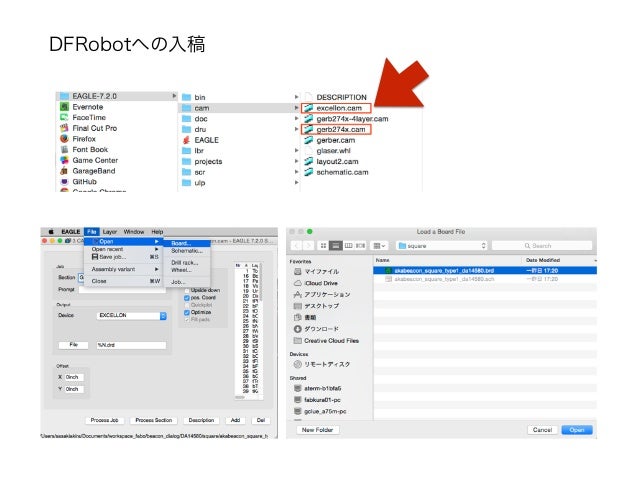Click the arrow beside the EAGLE-7.2.0 folder
The width and height of the screenshot is (638, 479).
174,96
